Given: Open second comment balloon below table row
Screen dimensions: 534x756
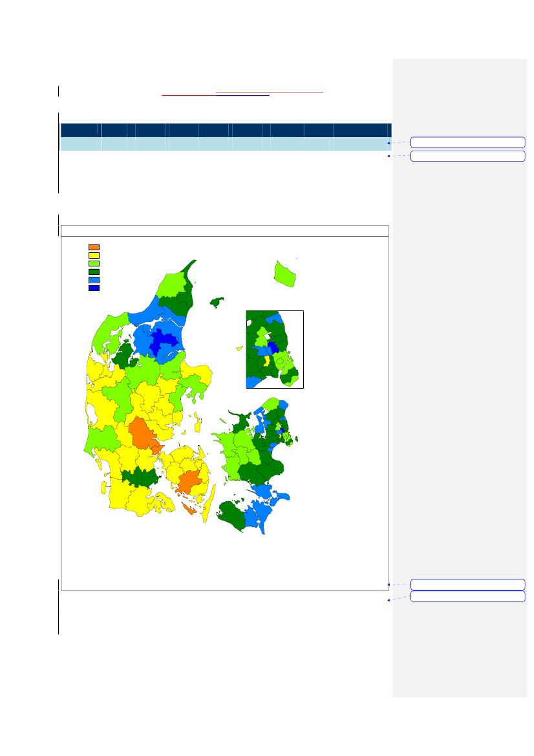Looking at the screenshot, I should pyautogui.click(x=467, y=157).
